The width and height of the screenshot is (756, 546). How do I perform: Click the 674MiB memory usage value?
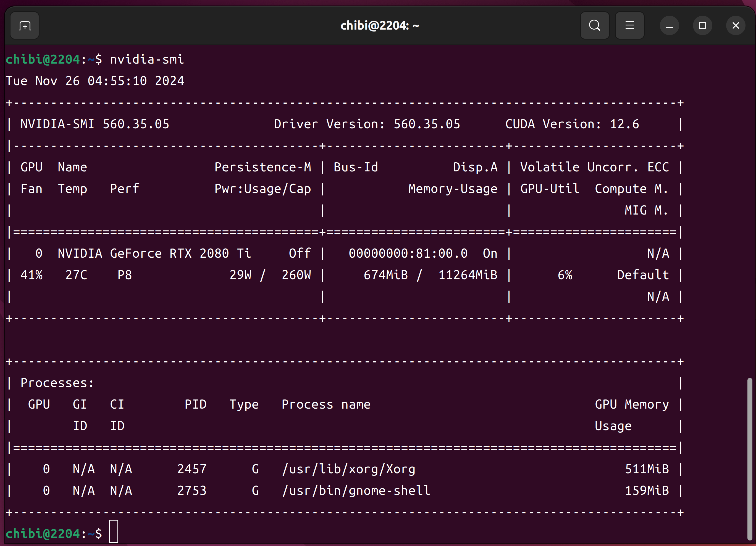click(385, 275)
